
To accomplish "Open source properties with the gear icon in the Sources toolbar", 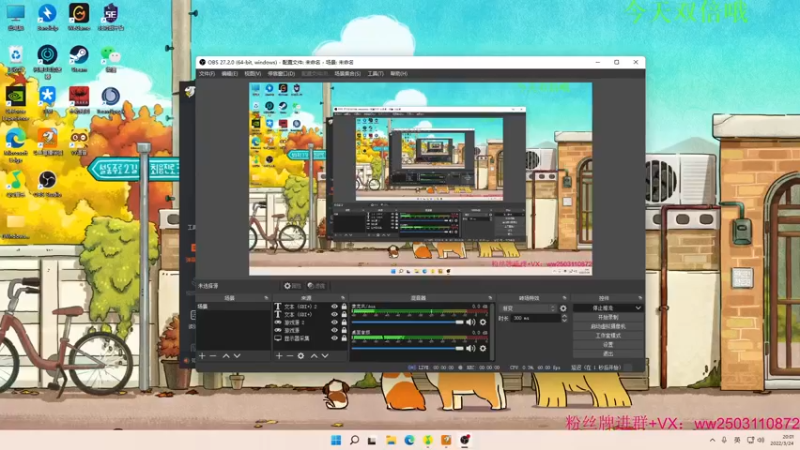I will click(x=301, y=356).
